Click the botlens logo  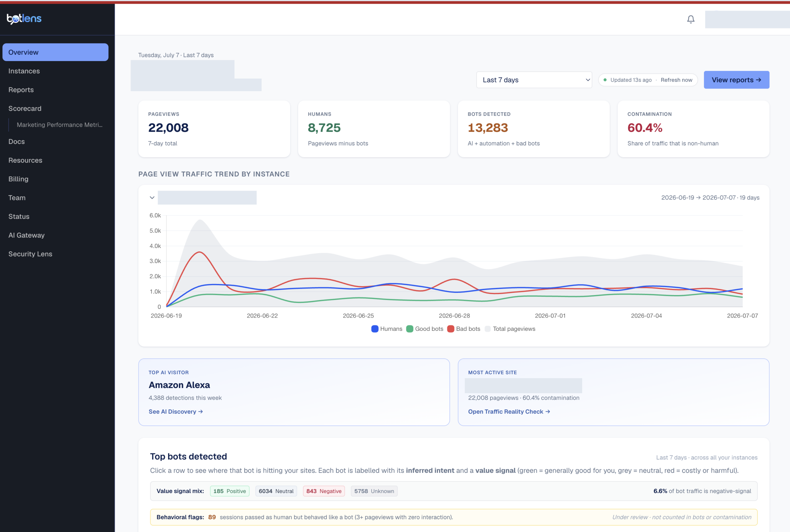click(24, 19)
